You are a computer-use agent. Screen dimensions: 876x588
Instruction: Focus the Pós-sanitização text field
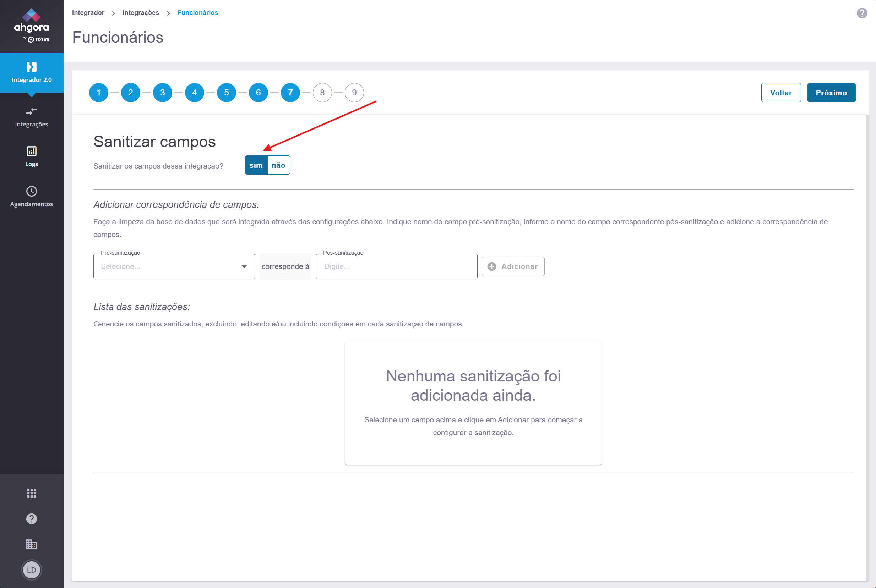coord(396,266)
